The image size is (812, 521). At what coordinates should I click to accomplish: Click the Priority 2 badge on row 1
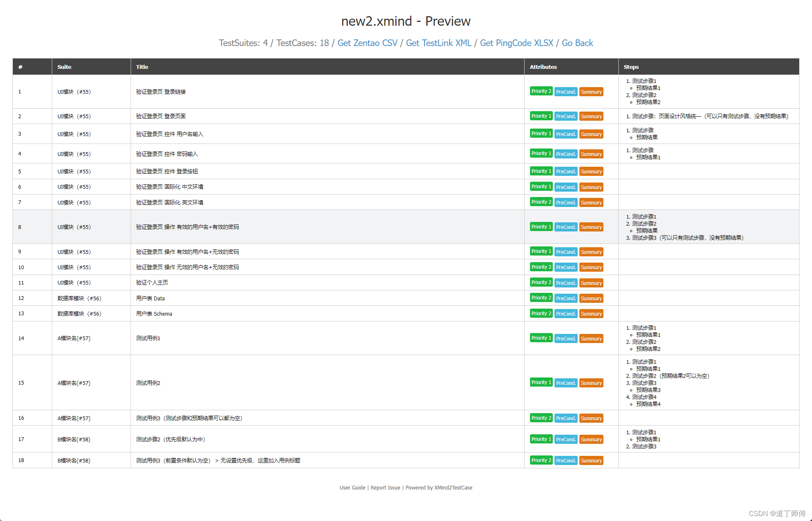(541, 91)
